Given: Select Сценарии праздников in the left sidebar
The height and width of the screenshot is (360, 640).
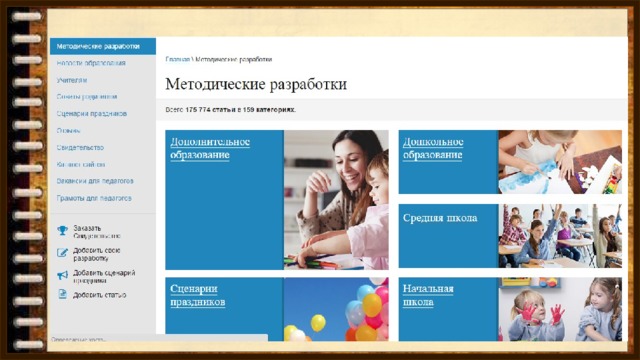Looking at the screenshot, I should coord(92,113).
